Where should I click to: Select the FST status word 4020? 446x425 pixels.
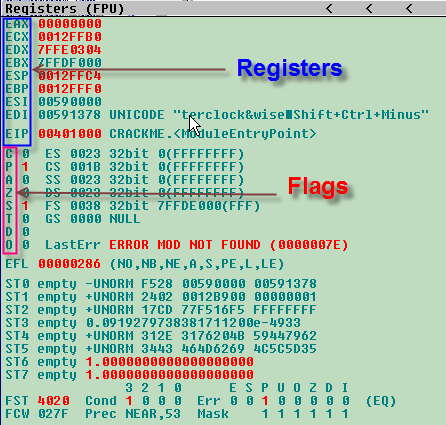[x=54, y=401]
